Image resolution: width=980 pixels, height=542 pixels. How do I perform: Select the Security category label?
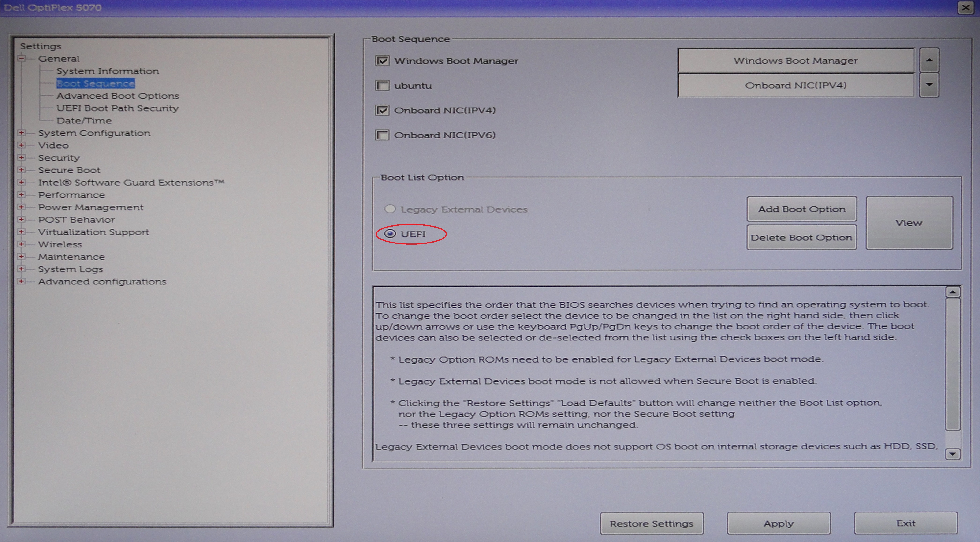[59, 157]
